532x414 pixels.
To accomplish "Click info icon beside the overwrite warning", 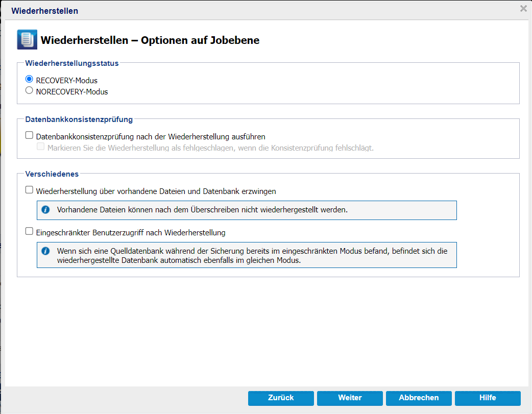I will [x=46, y=210].
